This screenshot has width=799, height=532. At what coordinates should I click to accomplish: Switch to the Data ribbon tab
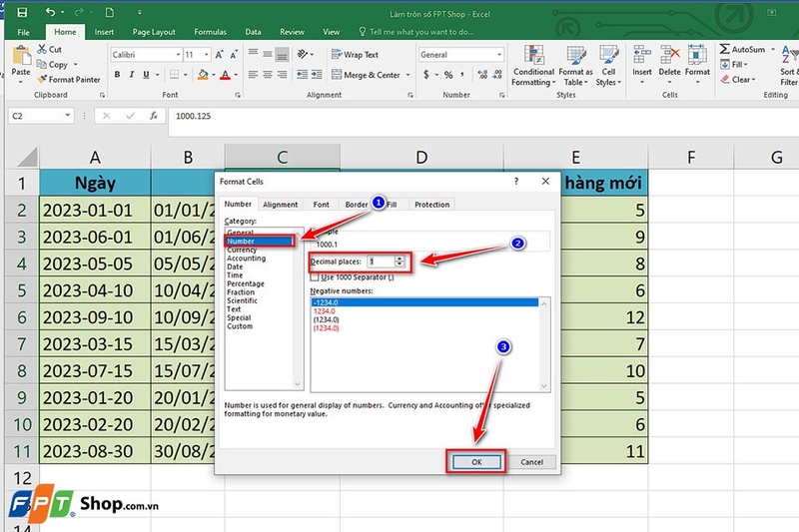point(253,32)
